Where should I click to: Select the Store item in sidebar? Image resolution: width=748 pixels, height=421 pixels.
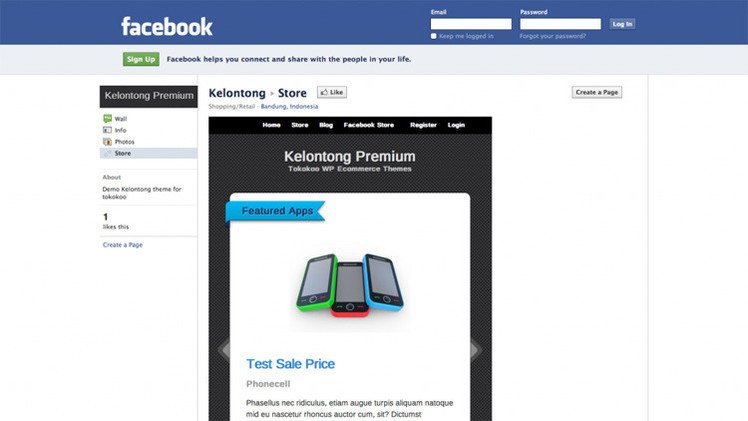(148, 153)
